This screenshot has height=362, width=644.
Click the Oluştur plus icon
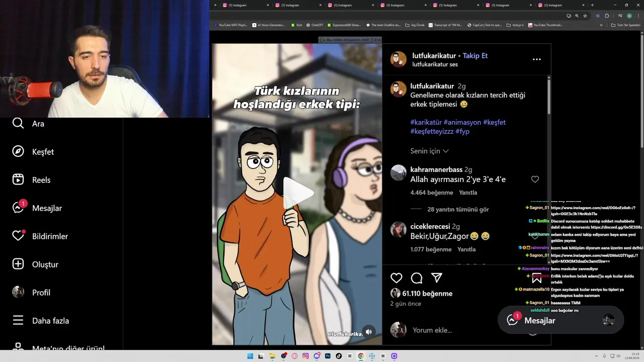click(x=18, y=264)
